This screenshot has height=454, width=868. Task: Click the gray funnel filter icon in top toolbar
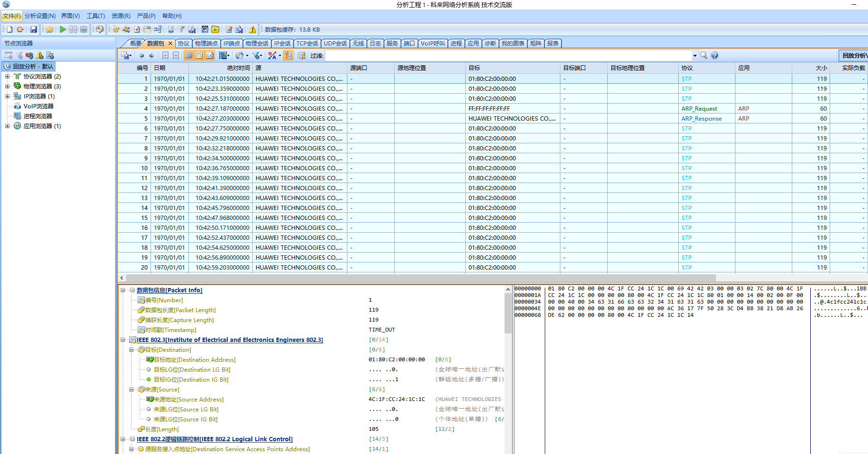(181, 29)
